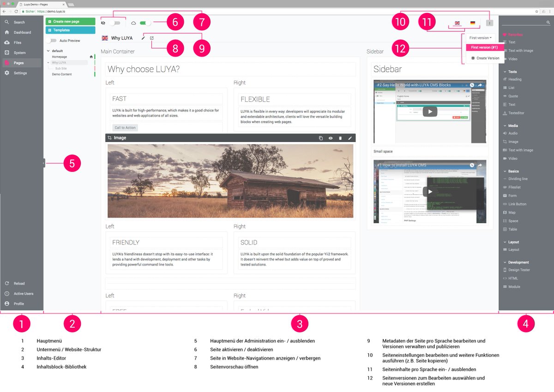This screenshot has width=554, height=392.
Task: Open the System section
Action: pyautogui.click(x=19, y=53)
